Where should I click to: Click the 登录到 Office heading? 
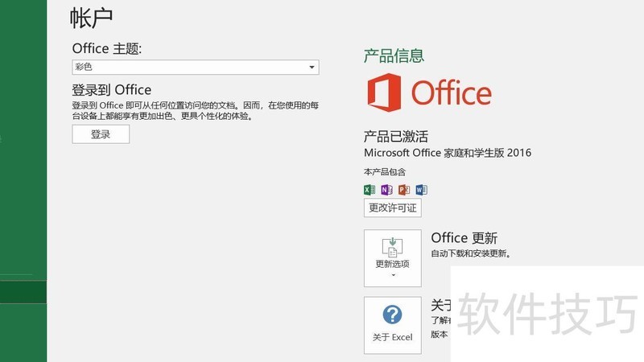click(112, 90)
